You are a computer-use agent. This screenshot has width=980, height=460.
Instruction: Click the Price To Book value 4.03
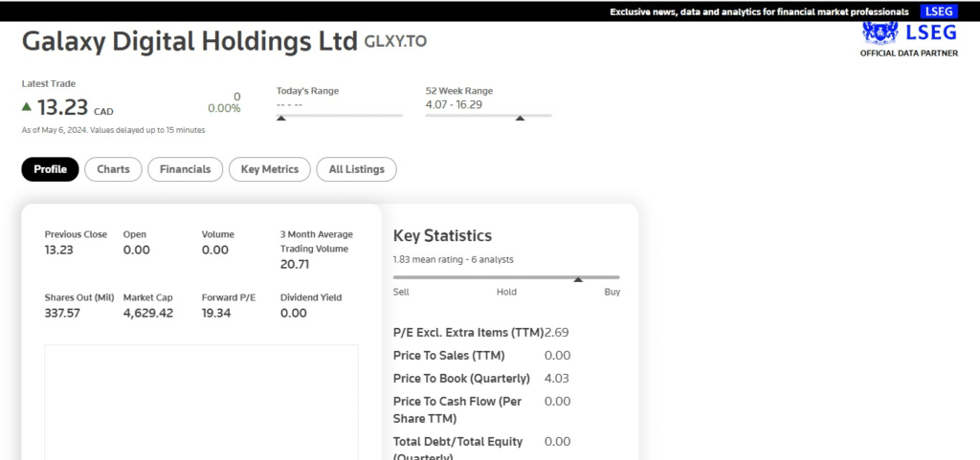point(557,379)
